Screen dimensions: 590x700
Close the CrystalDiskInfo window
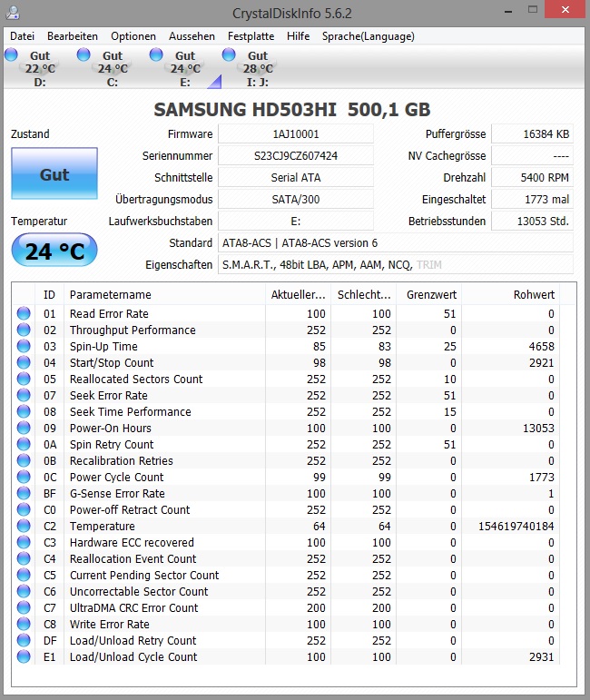(x=565, y=9)
